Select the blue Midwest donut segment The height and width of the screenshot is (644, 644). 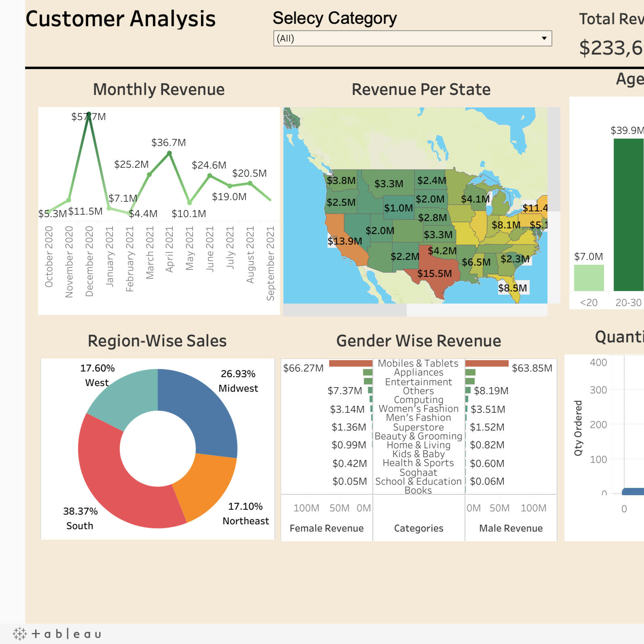tap(202, 408)
